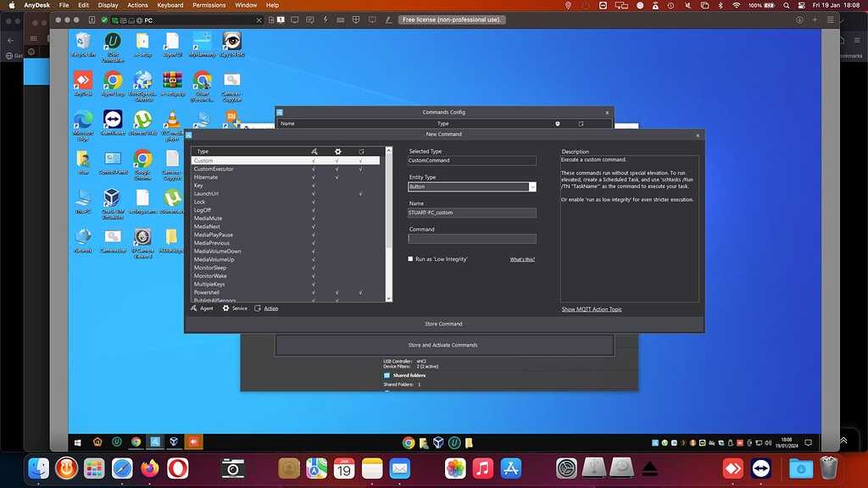
Task: Open TeamViewer from the desktop
Action: coord(113,119)
